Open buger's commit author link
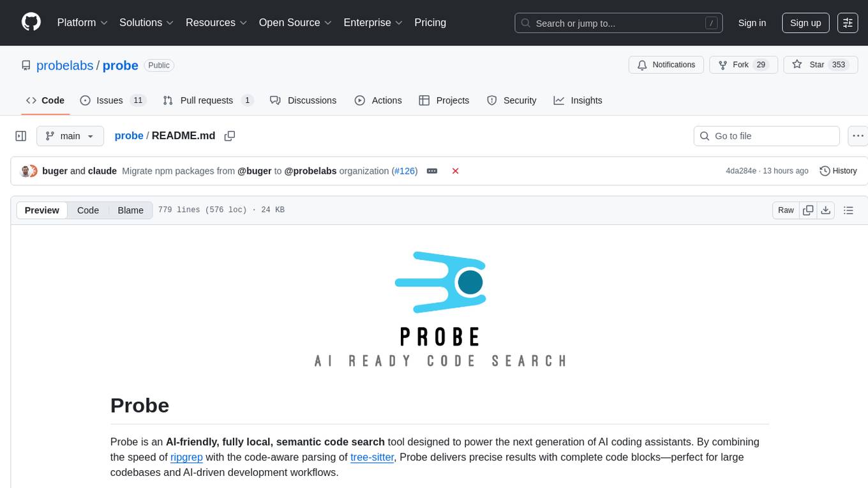 (55, 171)
